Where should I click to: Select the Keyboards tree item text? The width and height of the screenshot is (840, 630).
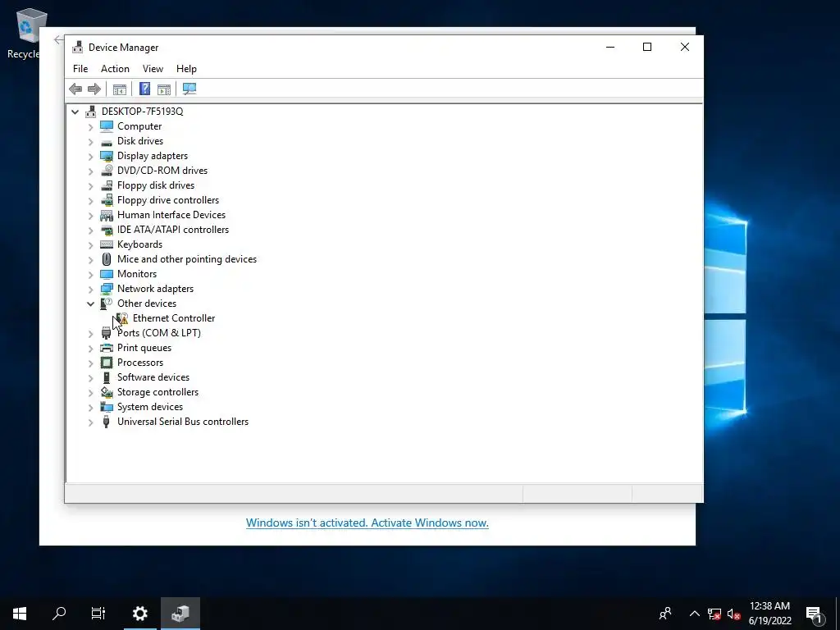pyautogui.click(x=139, y=244)
